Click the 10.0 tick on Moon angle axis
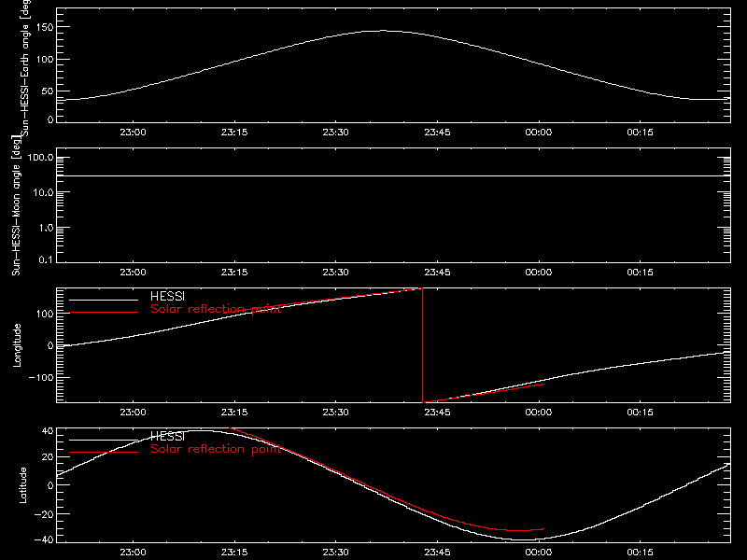This screenshot has width=747, height=560. click(43, 193)
